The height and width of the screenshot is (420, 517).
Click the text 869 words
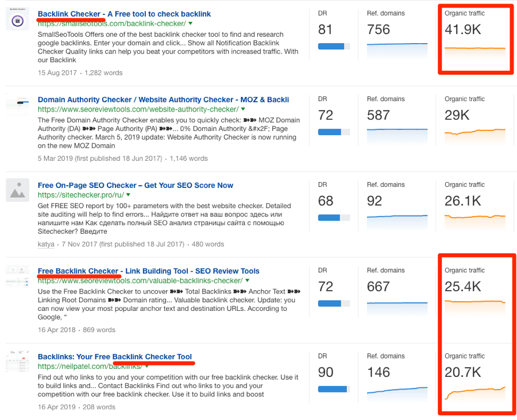tap(99, 330)
